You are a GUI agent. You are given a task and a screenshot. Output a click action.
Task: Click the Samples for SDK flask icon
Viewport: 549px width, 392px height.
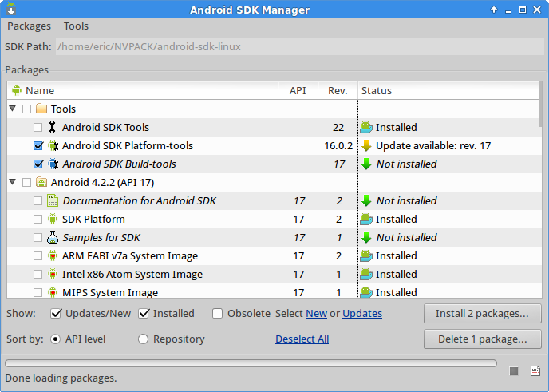[x=53, y=237]
